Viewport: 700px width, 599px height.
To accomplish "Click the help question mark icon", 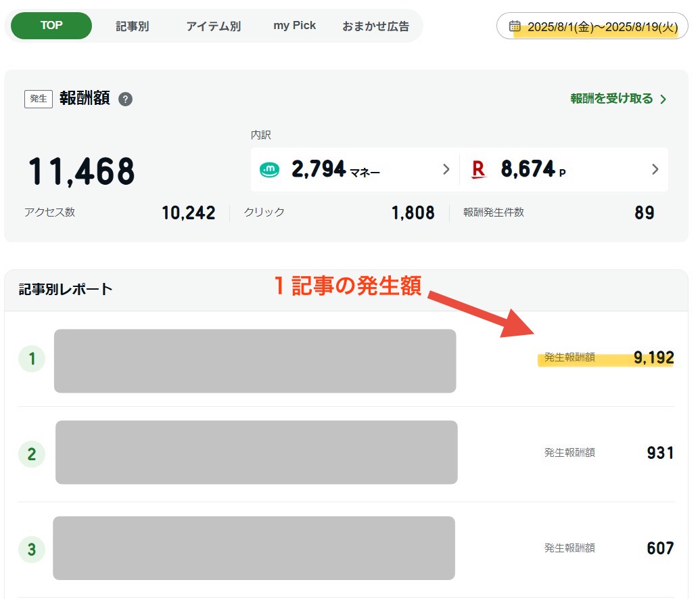I will pyautogui.click(x=125, y=99).
